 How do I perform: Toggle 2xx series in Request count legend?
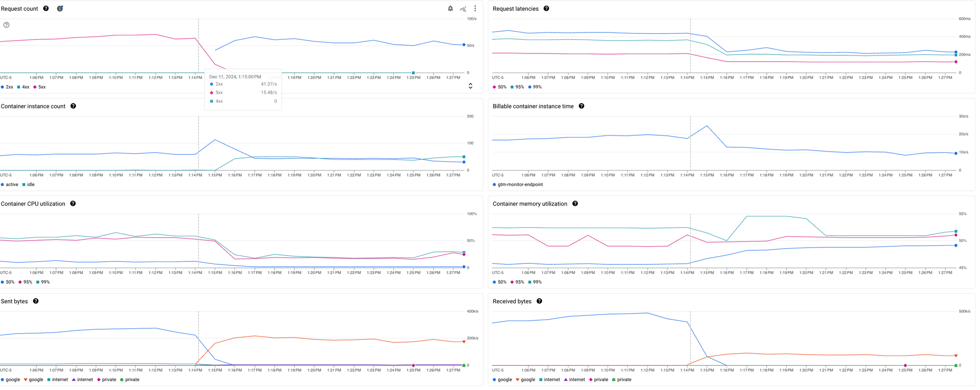[7, 87]
